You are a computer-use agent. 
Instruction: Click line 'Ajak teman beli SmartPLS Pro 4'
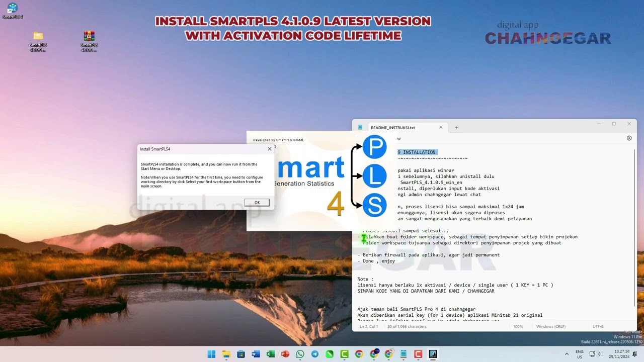coord(417,309)
